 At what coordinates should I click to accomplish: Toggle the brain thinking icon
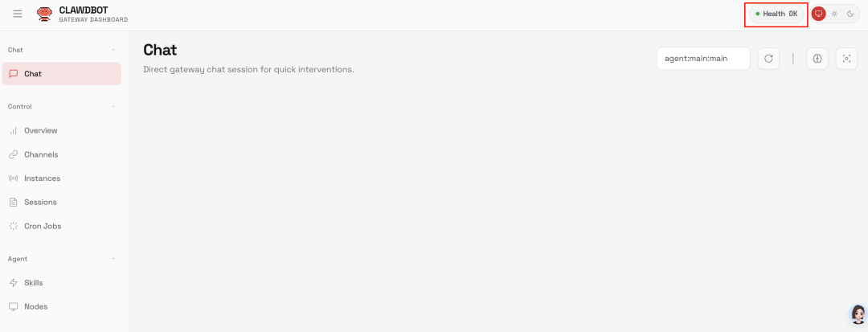point(817,58)
